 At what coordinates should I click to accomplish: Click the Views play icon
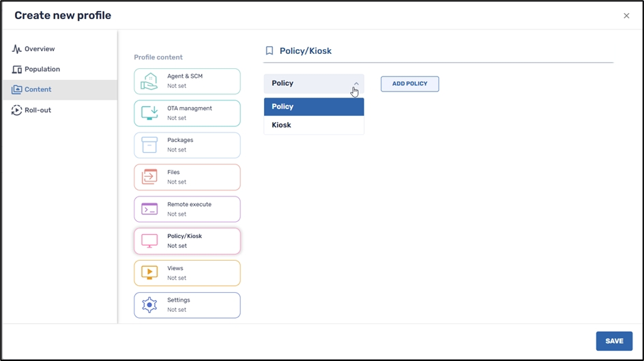[x=149, y=273]
